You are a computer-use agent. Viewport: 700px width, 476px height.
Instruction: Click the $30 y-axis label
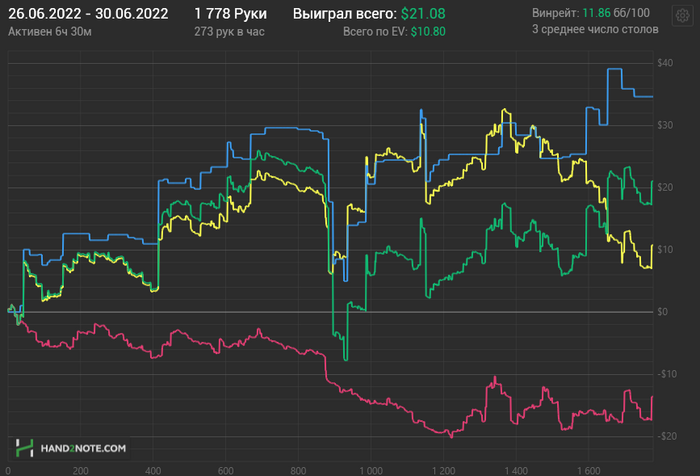pyautogui.click(x=665, y=125)
